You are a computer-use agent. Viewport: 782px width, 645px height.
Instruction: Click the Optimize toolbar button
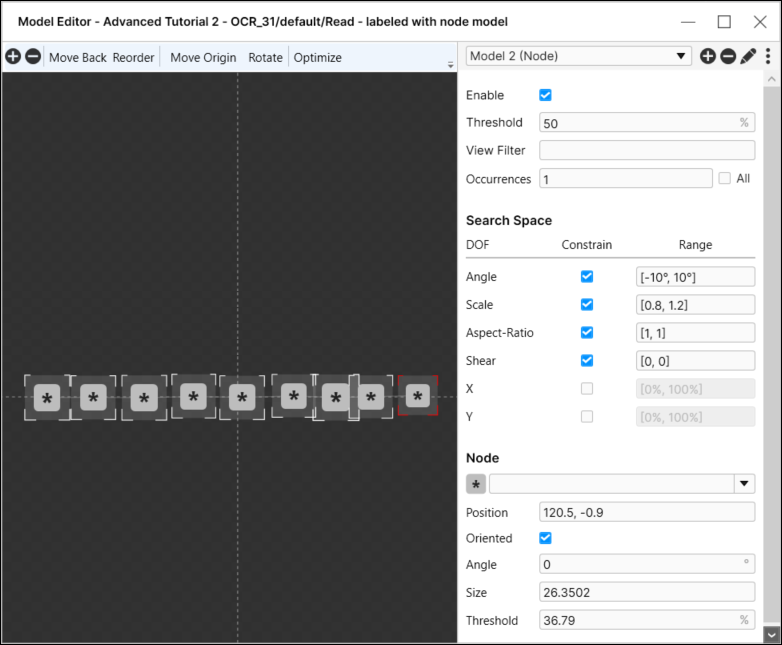click(318, 57)
